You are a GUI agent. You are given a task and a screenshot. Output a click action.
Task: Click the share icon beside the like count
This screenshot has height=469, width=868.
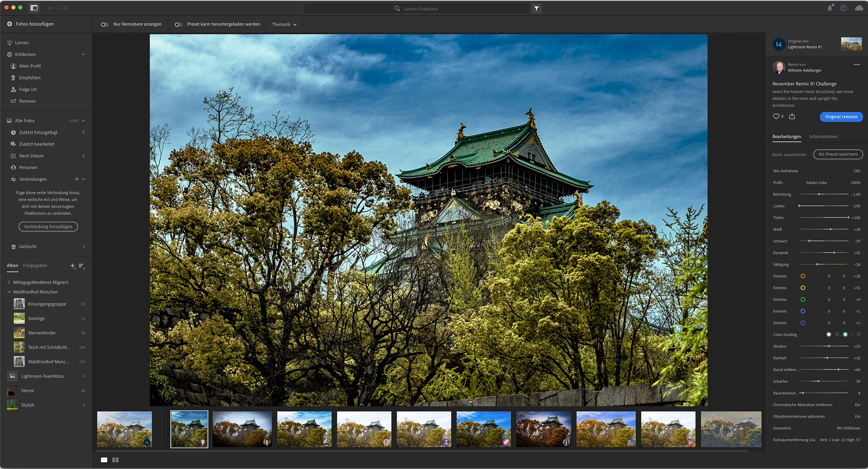click(x=792, y=116)
